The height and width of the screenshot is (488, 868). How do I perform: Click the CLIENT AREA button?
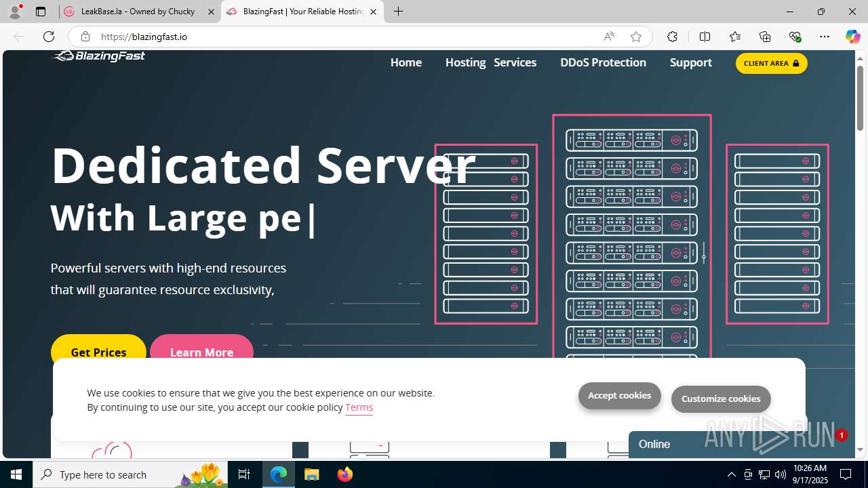771,63
